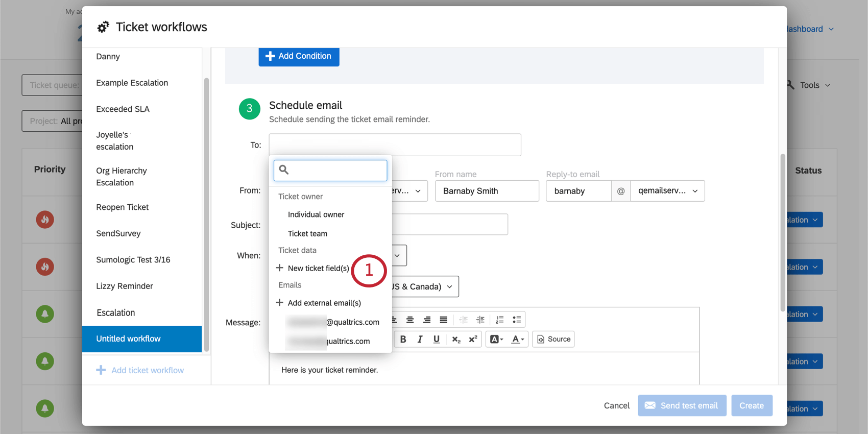This screenshot has width=868, height=434.
Task: Apply italic formatting in message toolbar
Action: 420,339
